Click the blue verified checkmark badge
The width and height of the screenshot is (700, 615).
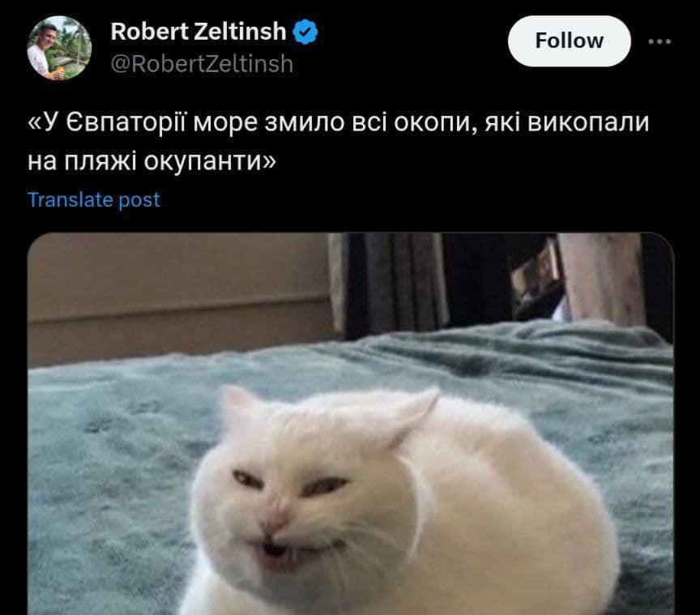pos(305,32)
